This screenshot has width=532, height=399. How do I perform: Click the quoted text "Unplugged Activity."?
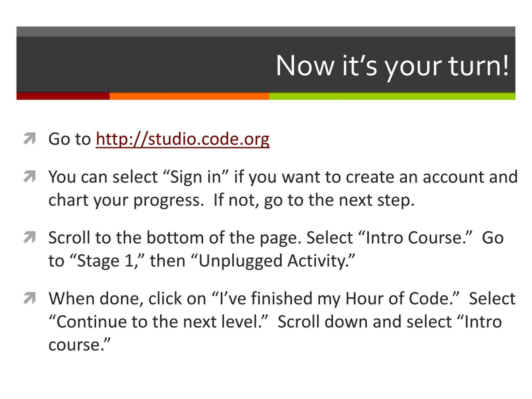273,261
